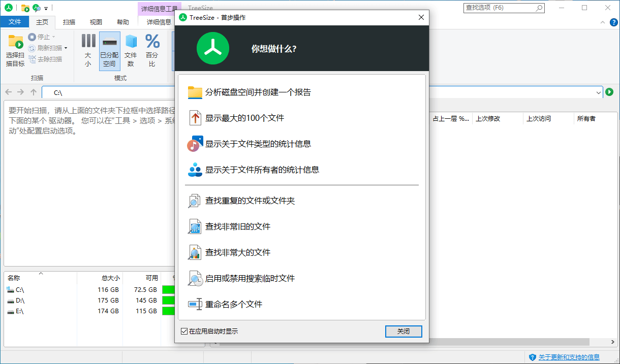This screenshot has height=364, width=620.
Task: 点击地址栏右侧的绿色开始扫描按钮
Action: (x=609, y=93)
